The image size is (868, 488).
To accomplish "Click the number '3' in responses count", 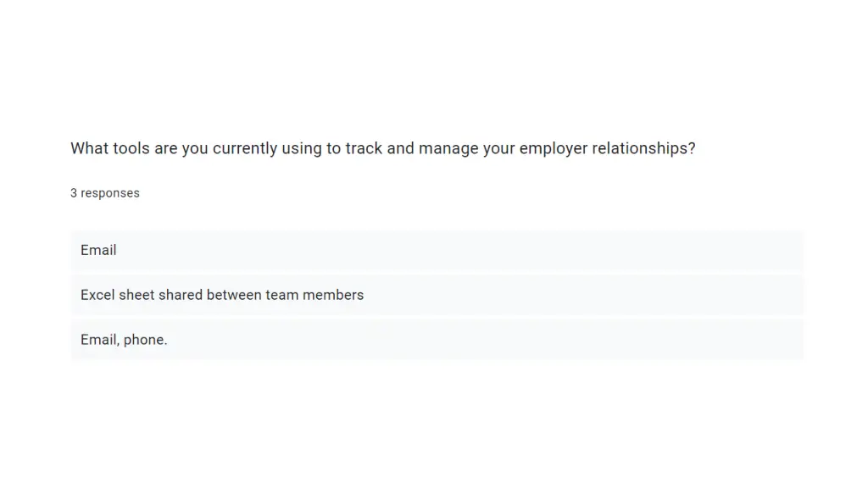I will (x=74, y=193).
